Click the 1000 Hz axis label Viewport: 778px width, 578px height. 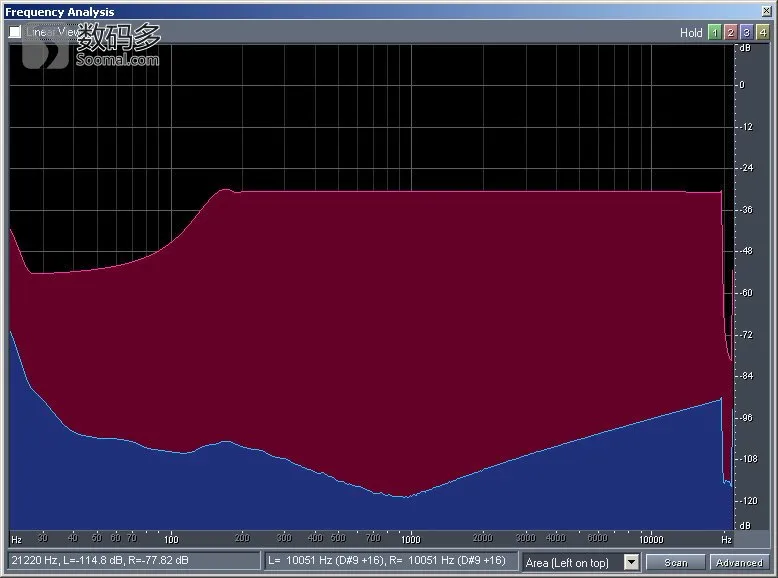pos(410,539)
